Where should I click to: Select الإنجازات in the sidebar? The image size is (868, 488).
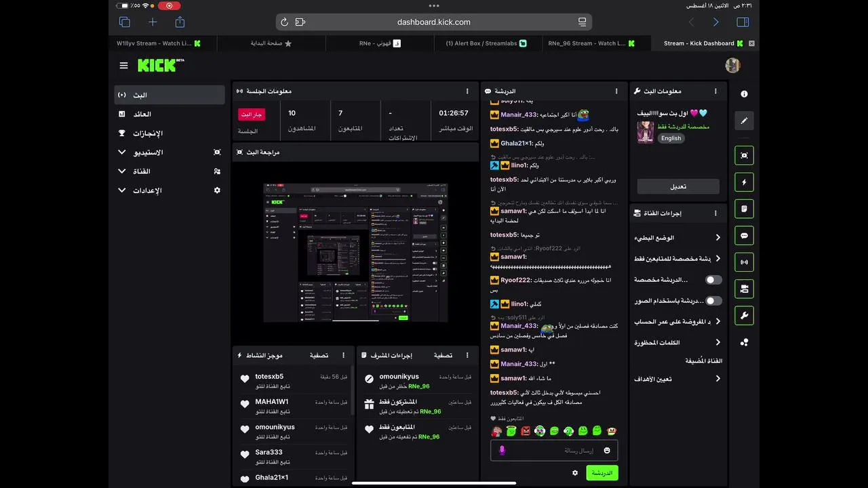point(170,134)
